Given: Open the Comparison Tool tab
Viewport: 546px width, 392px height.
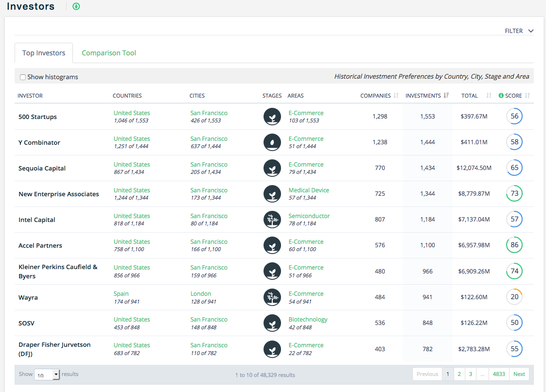Looking at the screenshot, I should [x=109, y=53].
